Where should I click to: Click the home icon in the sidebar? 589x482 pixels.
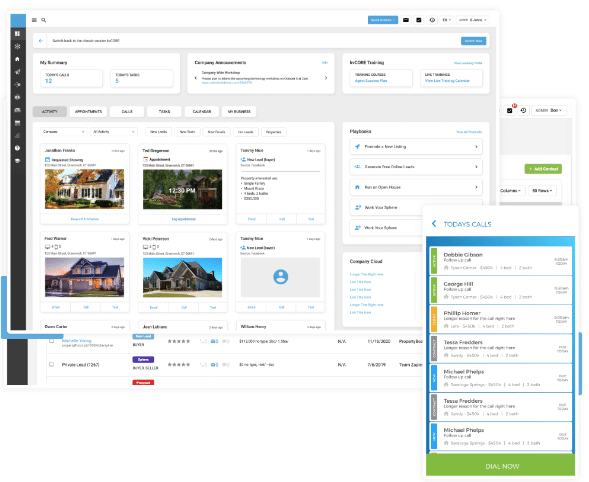17,59
